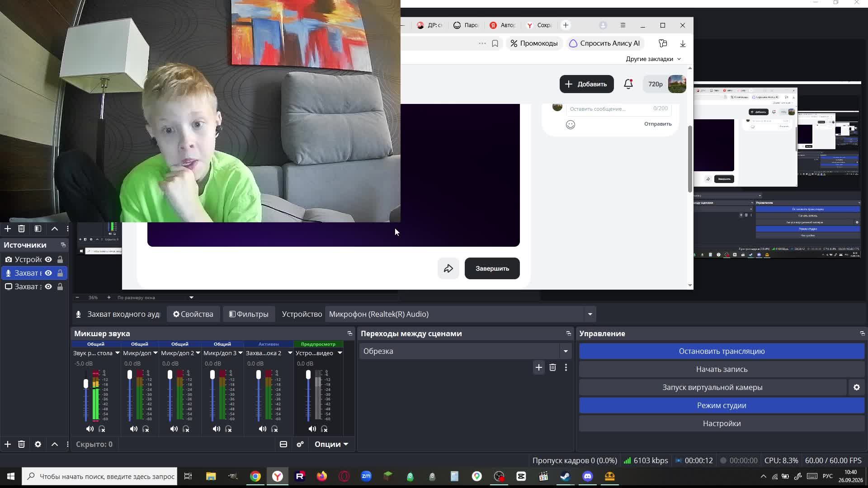Add a new scene with the plus icon above Источники
Screen dimensions: 868x488
point(8,229)
